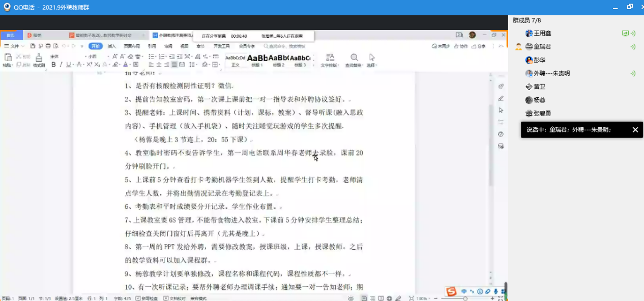Image resolution: width=644 pixels, height=301 pixels.
Task: Click the superscript X² icon
Action: pos(90,65)
